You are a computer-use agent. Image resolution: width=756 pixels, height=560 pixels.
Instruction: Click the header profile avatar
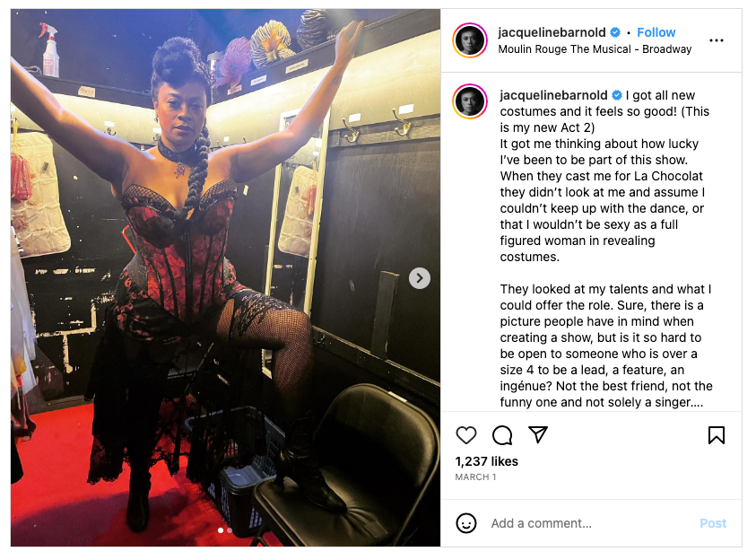(x=470, y=40)
